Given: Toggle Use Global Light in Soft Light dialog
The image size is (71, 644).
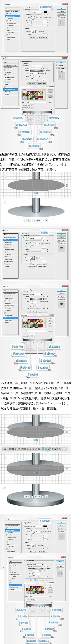Looking at the screenshot, I should point(47,18).
